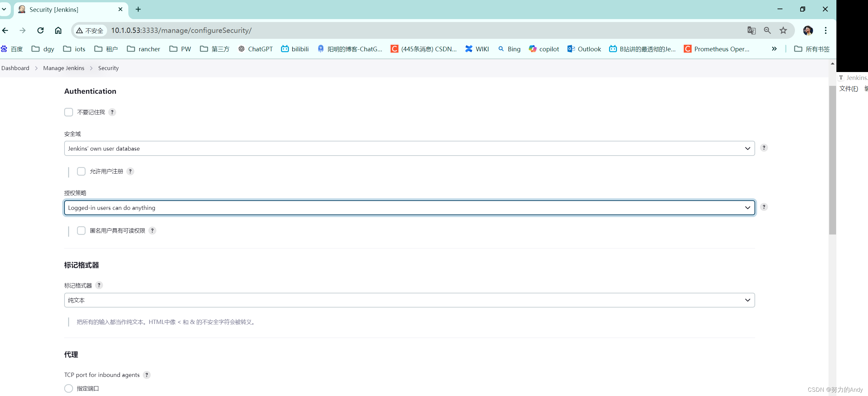Open the 租户 bookmark folder
The width and height of the screenshot is (868, 396).
point(106,49)
